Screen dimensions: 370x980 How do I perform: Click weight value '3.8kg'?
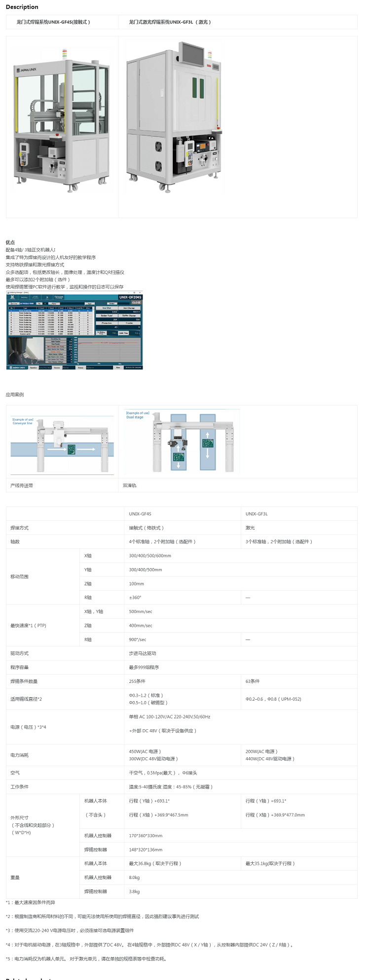click(134, 892)
